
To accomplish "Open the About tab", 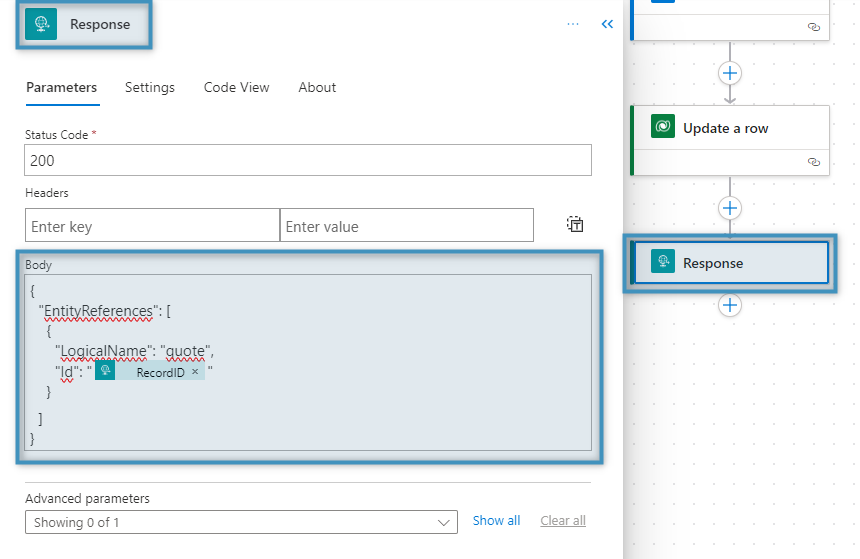I will [317, 88].
